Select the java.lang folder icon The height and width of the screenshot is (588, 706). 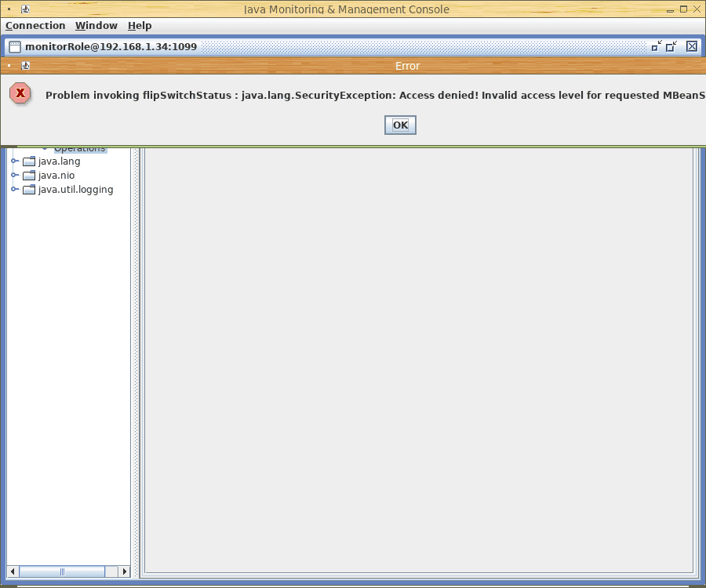point(29,161)
